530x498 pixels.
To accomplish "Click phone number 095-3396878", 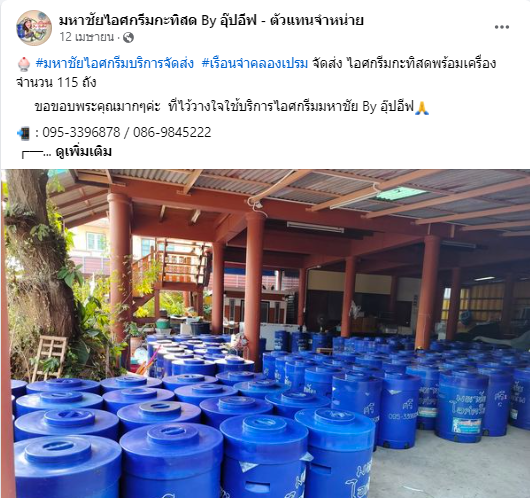I will tap(81, 132).
